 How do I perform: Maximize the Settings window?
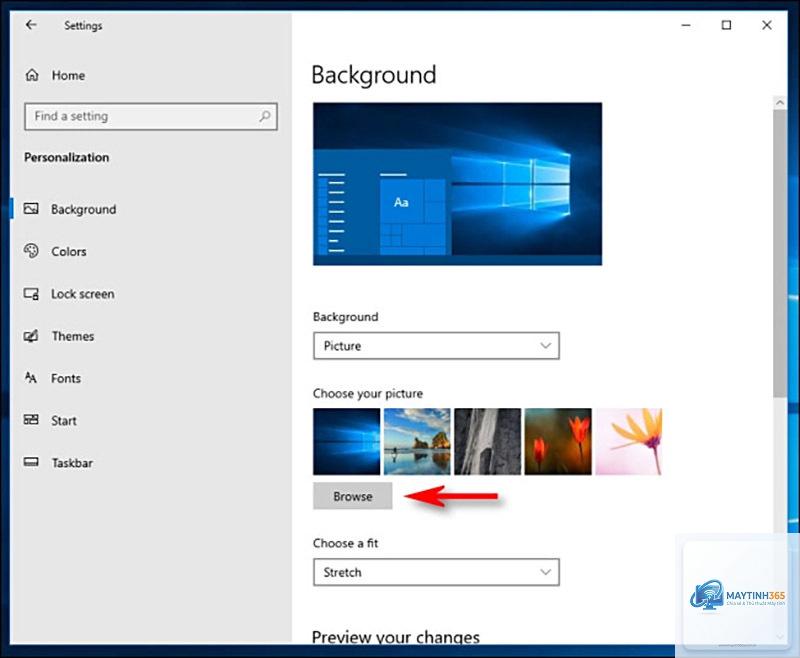pyautogui.click(x=727, y=25)
